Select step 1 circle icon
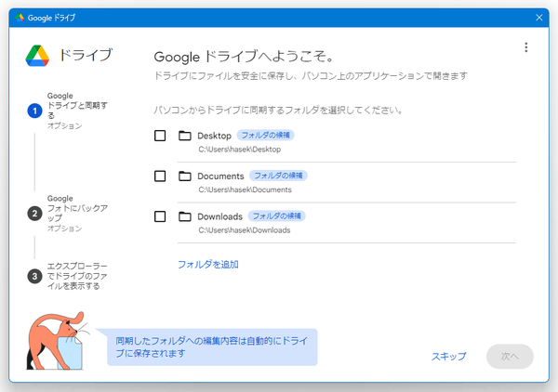The image size is (558, 392). (x=35, y=111)
